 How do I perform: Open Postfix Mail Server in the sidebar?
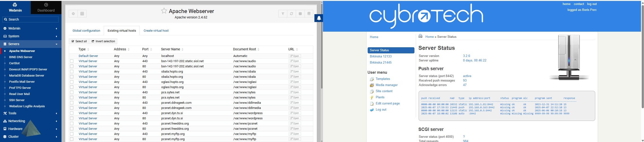[22, 82]
